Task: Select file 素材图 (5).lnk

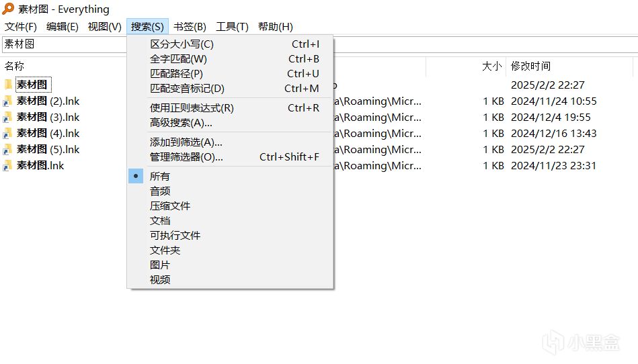Action: point(48,150)
